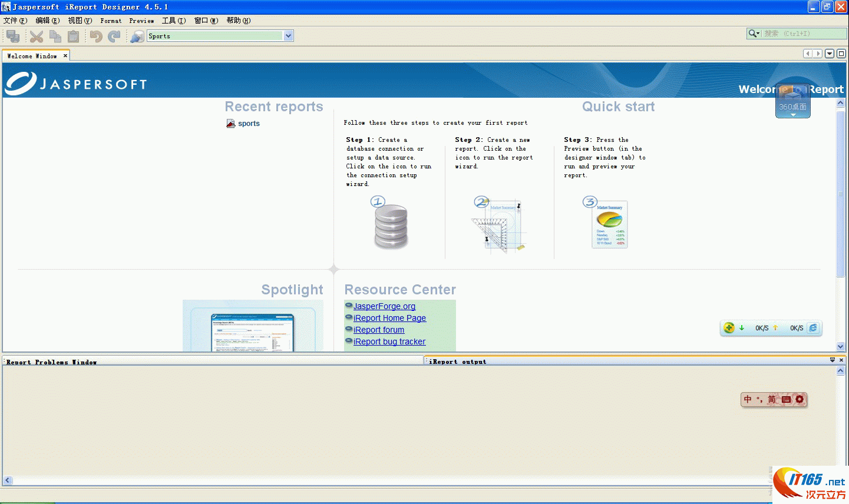
Task: Click the Redo arrow toolbar icon
Action: 114,37
